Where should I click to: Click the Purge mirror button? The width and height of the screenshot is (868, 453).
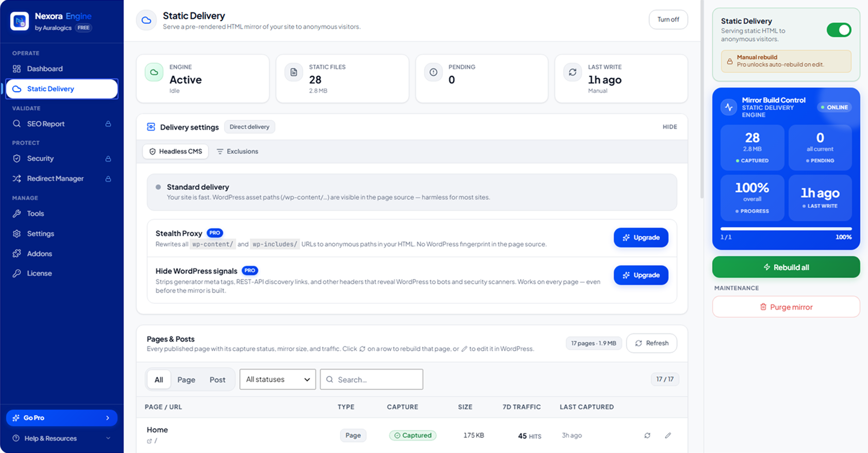(786, 307)
